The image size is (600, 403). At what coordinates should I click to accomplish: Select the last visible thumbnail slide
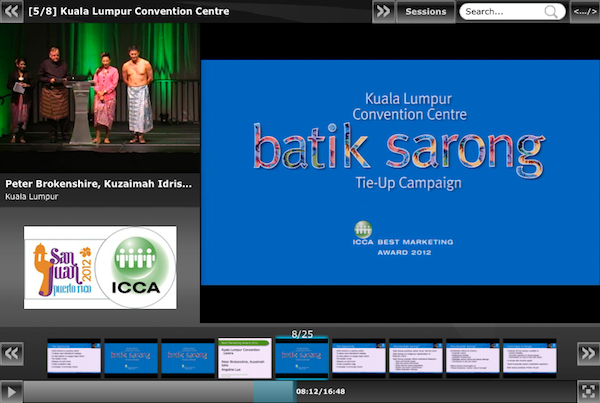530,358
